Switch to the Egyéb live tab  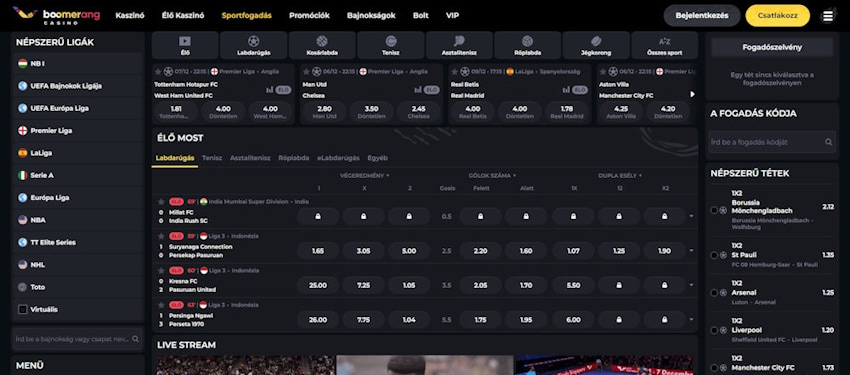(377, 158)
